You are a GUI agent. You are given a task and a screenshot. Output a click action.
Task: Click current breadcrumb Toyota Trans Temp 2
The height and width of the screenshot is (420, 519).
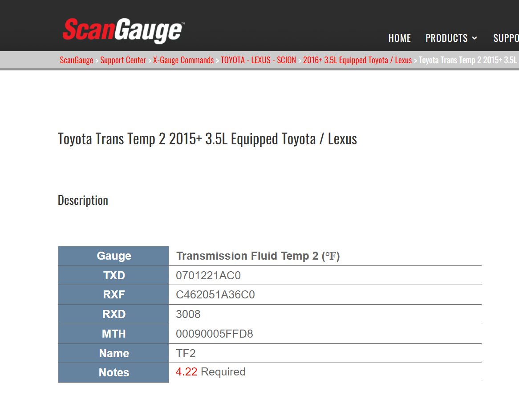coord(468,60)
